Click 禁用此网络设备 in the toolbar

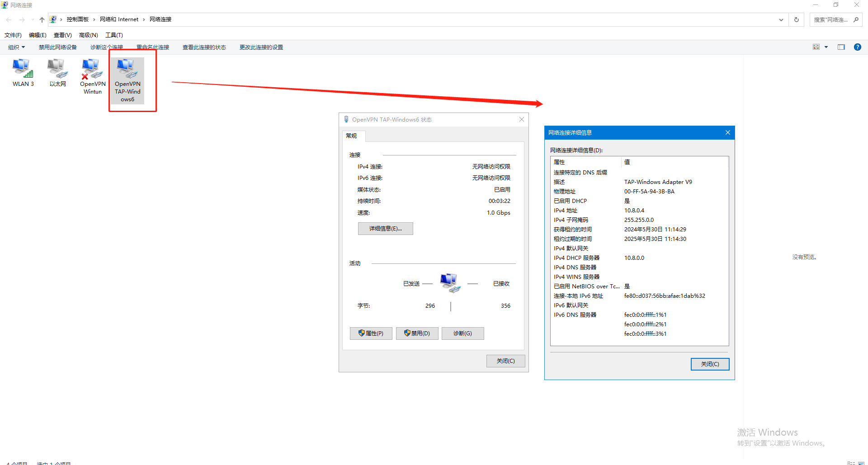pyautogui.click(x=57, y=47)
